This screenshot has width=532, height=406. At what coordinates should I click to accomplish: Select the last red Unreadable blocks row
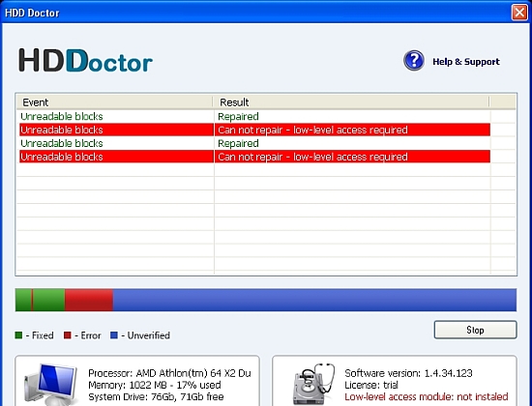pyautogui.click(x=254, y=157)
